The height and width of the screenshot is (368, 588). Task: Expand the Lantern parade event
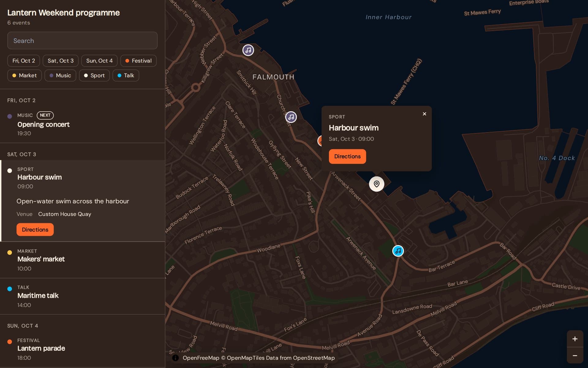point(83,349)
